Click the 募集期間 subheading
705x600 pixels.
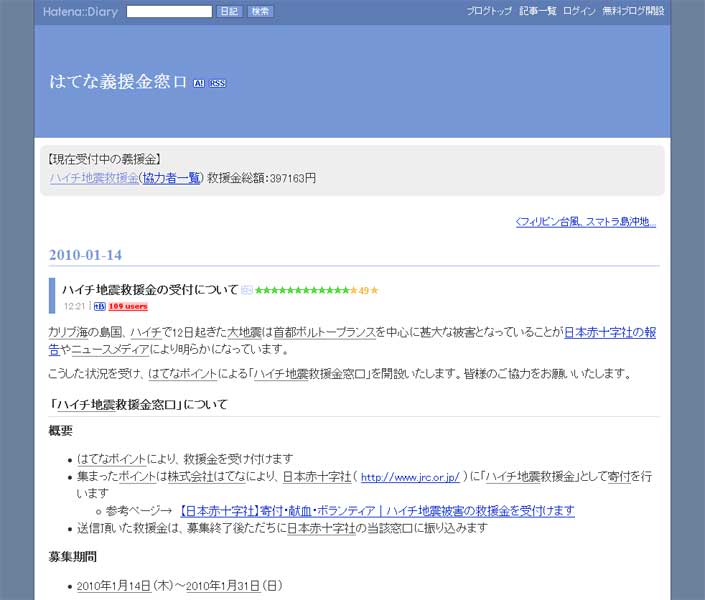73,557
